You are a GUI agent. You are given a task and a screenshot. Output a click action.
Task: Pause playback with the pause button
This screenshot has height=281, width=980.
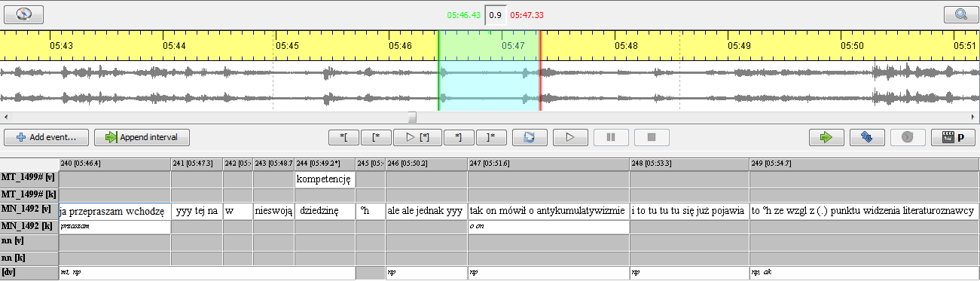(x=611, y=137)
